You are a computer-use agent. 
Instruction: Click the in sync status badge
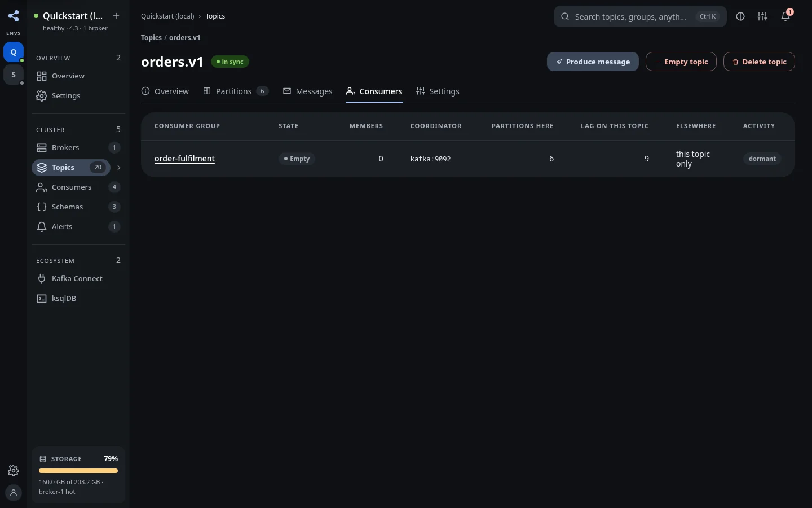230,62
